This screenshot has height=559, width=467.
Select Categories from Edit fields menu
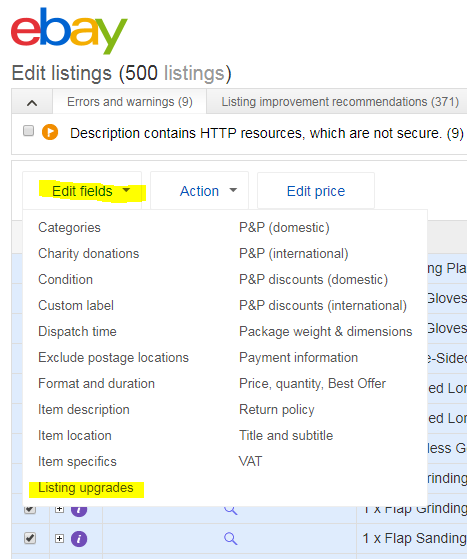click(x=69, y=227)
